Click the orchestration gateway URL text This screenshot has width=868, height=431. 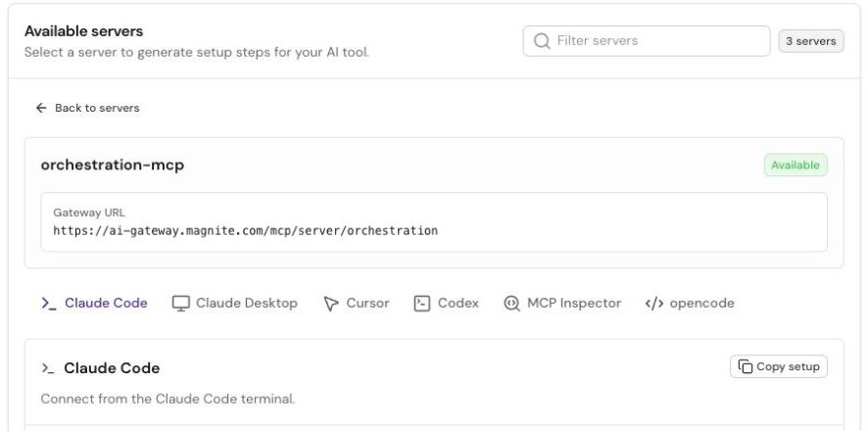(x=245, y=231)
